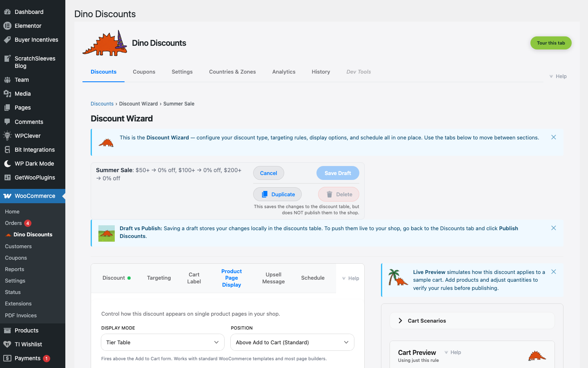Open the Countries & Zones tab
Viewport: 588px width, 368px height.
coord(232,72)
